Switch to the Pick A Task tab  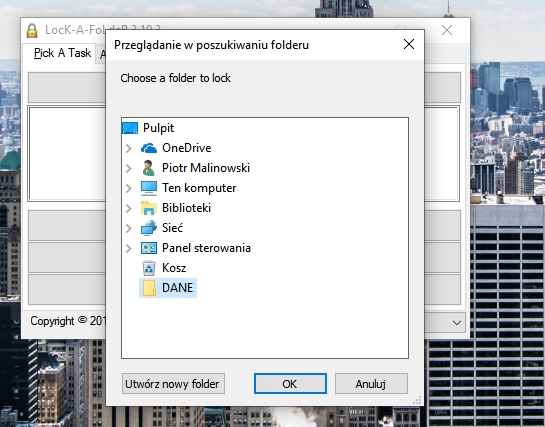tap(62, 53)
